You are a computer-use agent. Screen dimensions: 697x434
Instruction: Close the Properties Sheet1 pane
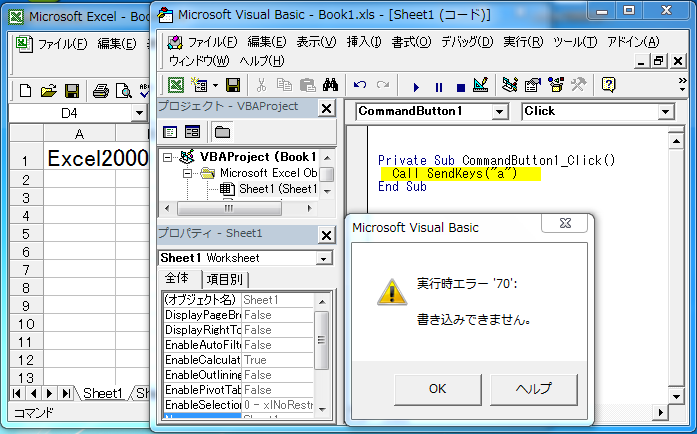pyautogui.click(x=326, y=235)
